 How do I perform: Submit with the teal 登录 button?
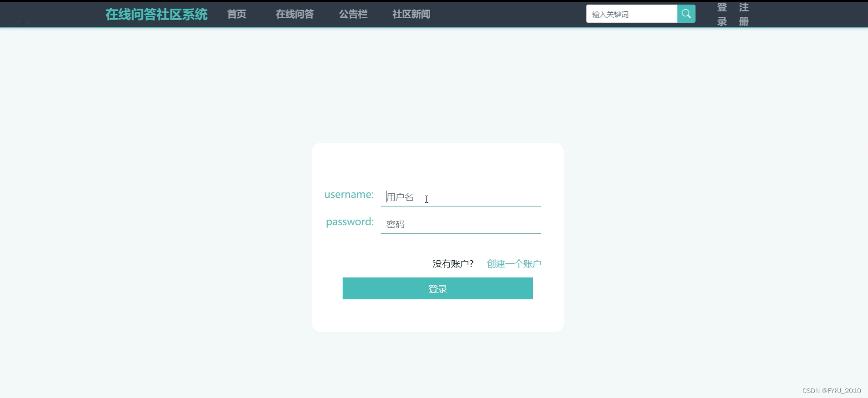click(x=437, y=288)
